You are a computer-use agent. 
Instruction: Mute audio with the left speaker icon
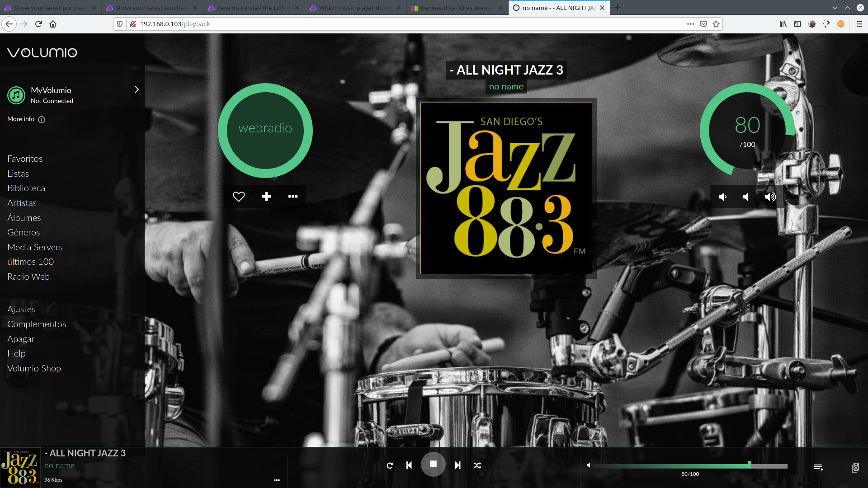pyautogui.click(x=722, y=197)
